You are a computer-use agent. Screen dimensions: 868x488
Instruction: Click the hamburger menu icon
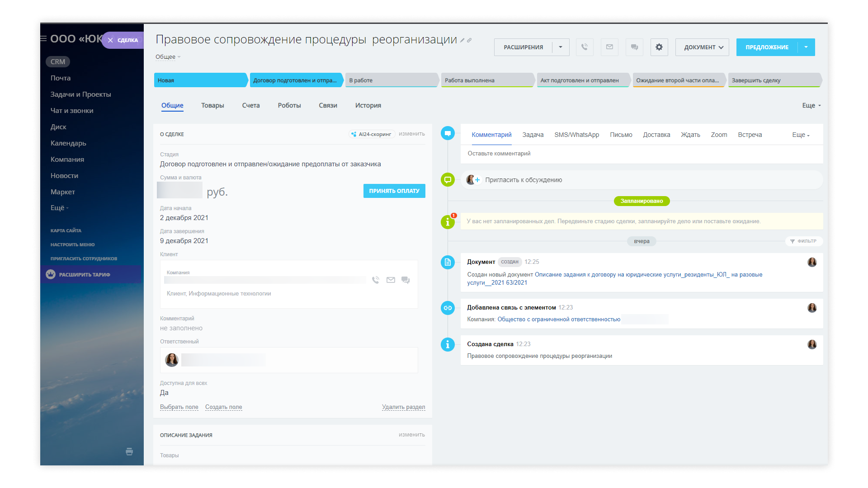click(x=43, y=39)
